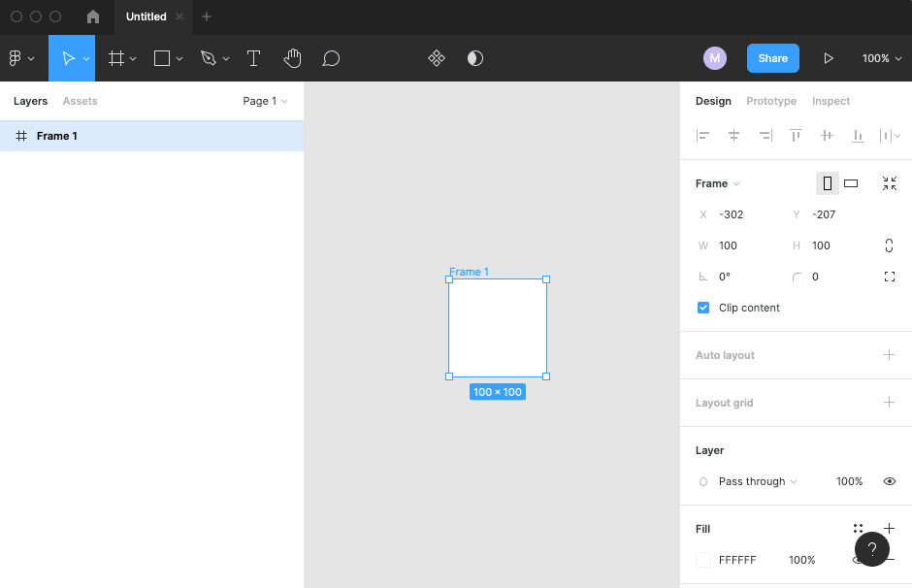Viewport: 912px width, 588px height.
Task: Set frame to portrait orientation
Action: coord(827,183)
